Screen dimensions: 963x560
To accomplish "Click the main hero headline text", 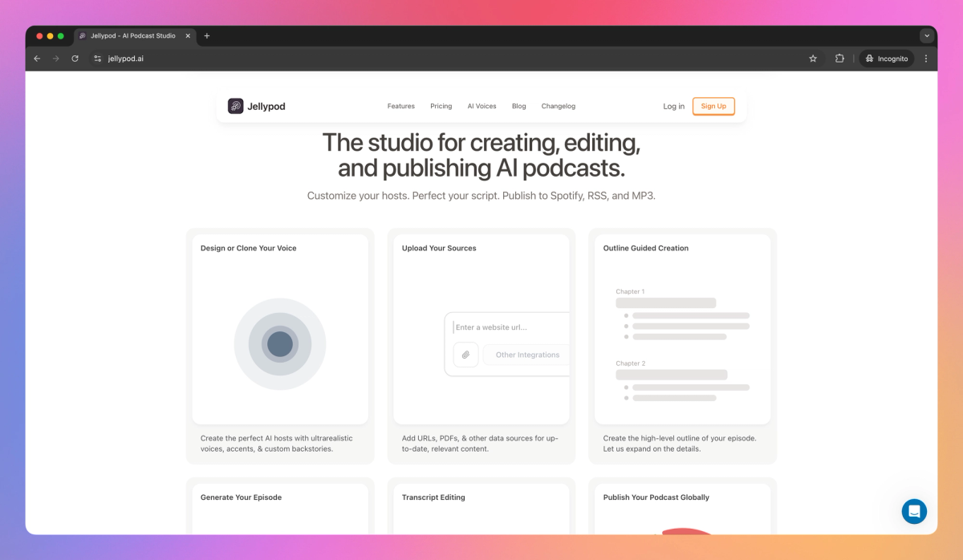I will click(x=481, y=156).
